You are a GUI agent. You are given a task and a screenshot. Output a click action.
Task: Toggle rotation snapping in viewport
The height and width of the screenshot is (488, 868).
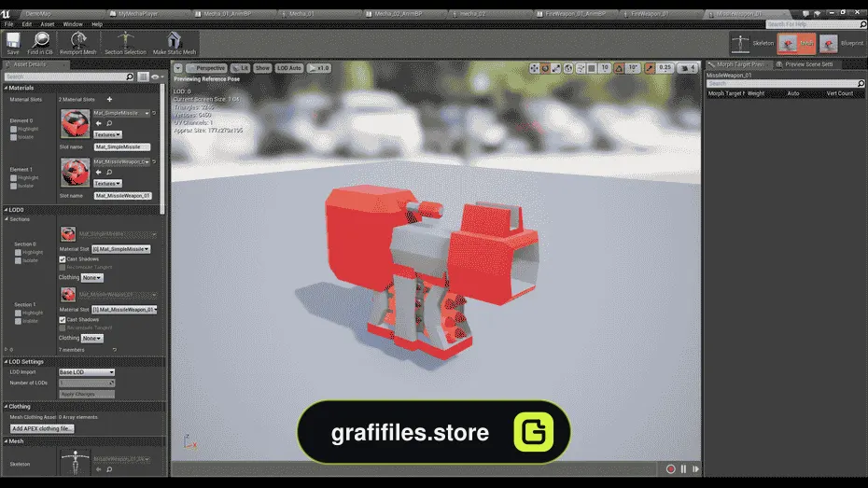click(619, 68)
